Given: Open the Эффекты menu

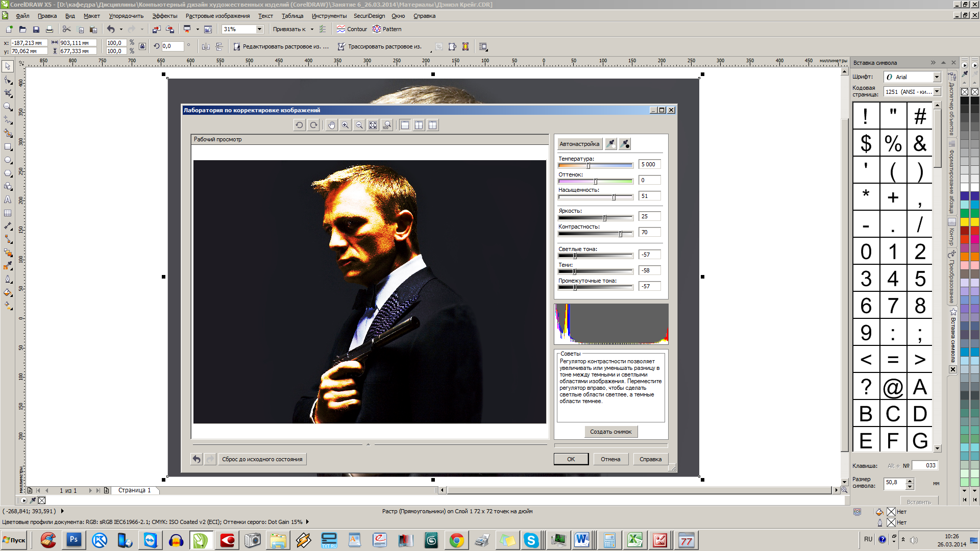Looking at the screenshot, I should [x=165, y=16].
